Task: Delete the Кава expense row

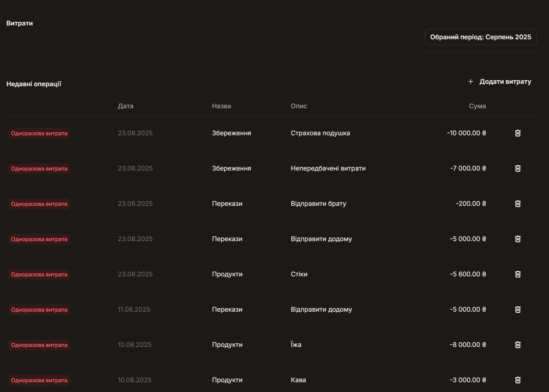Action: tap(517, 380)
